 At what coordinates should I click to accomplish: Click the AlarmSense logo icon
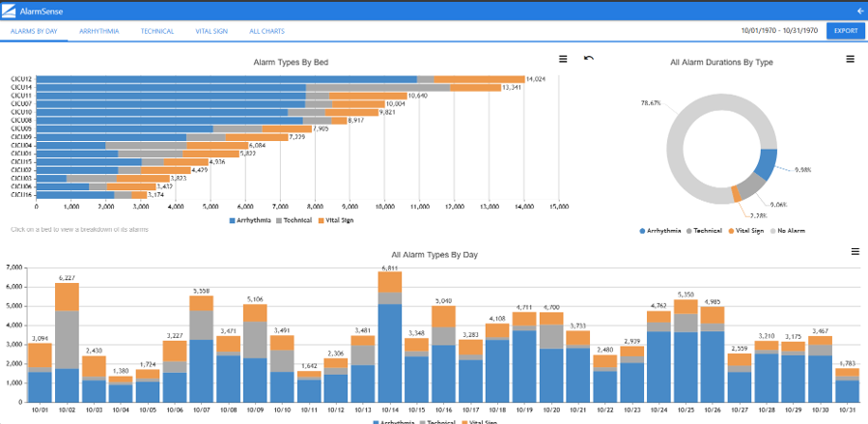coord(9,11)
